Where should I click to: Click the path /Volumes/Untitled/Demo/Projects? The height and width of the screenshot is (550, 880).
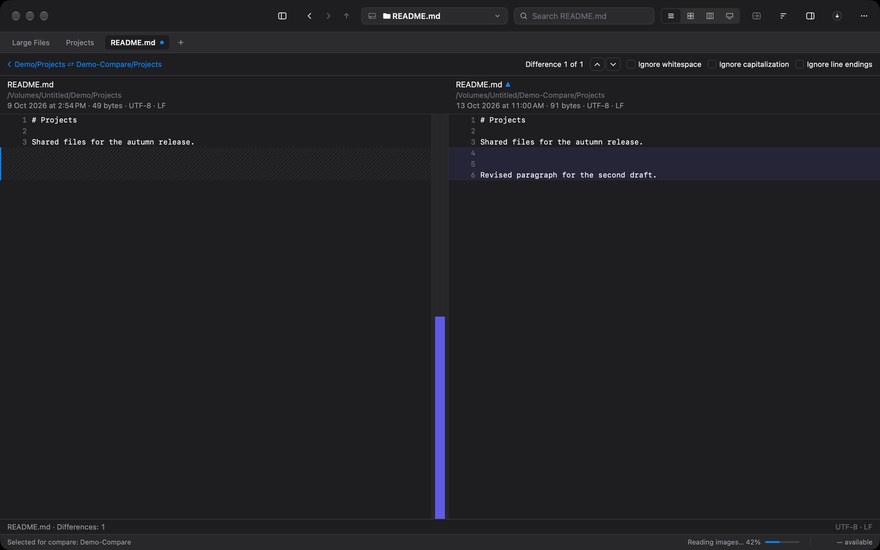(64, 95)
